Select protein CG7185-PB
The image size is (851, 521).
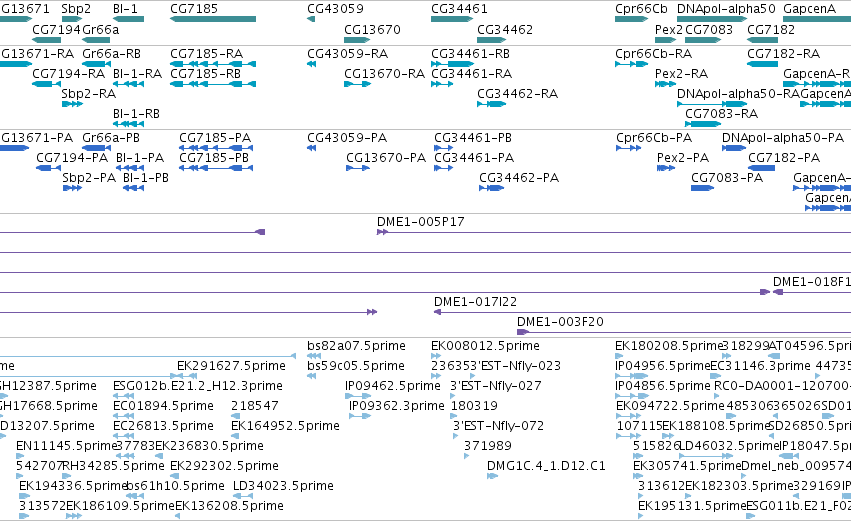(x=214, y=158)
